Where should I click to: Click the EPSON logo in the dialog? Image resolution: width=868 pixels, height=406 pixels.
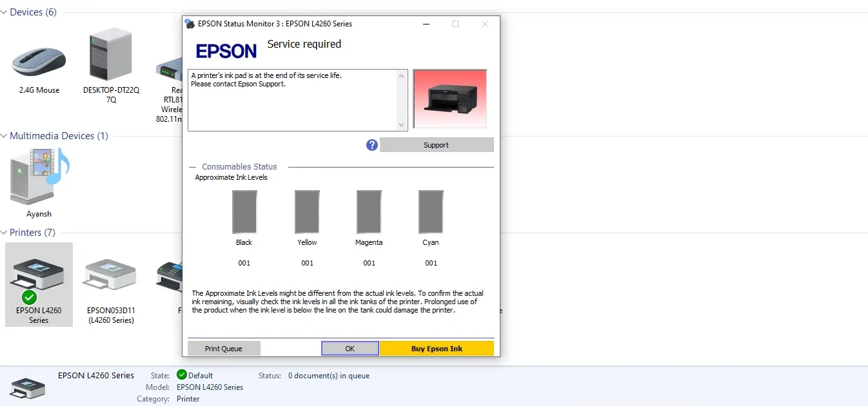[226, 52]
